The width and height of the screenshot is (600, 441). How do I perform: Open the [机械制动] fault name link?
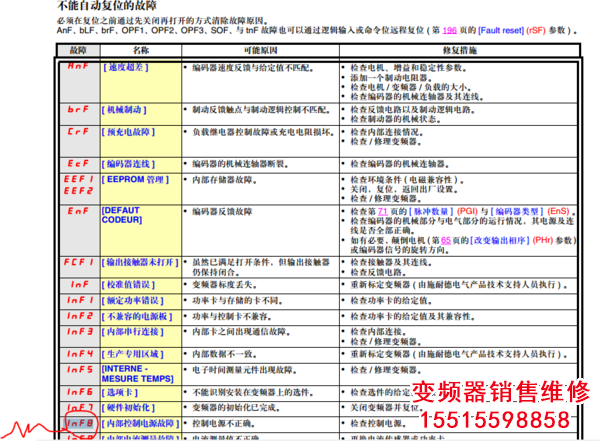point(126,108)
